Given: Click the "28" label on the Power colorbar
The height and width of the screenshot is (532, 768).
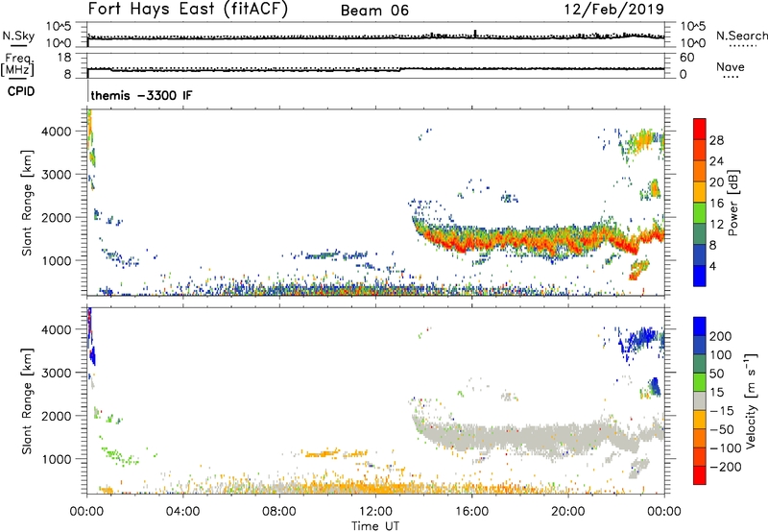Looking at the screenshot, I should [x=716, y=140].
